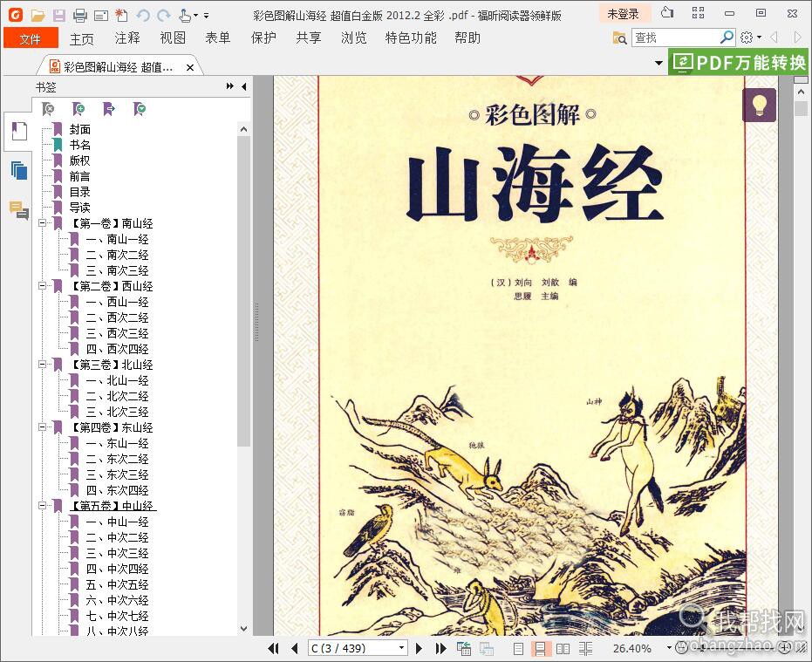The height and width of the screenshot is (662, 812).
Task: Open the advanced search folder icon
Action: (620, 38)
